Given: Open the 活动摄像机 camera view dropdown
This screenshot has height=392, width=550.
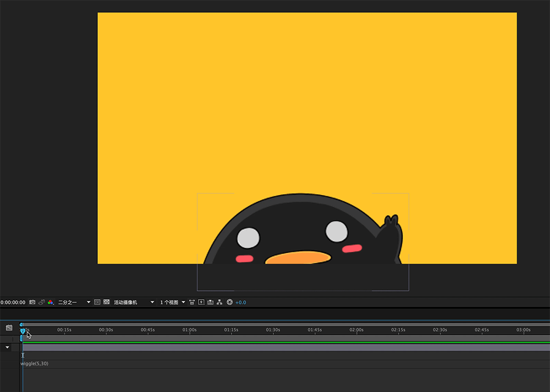Looking at the screenshot, I should pyautogui.click(x=134, y=302).
